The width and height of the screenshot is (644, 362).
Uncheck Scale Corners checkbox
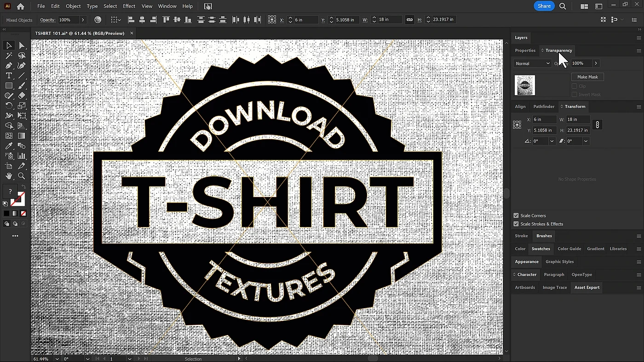pos(516,215)
